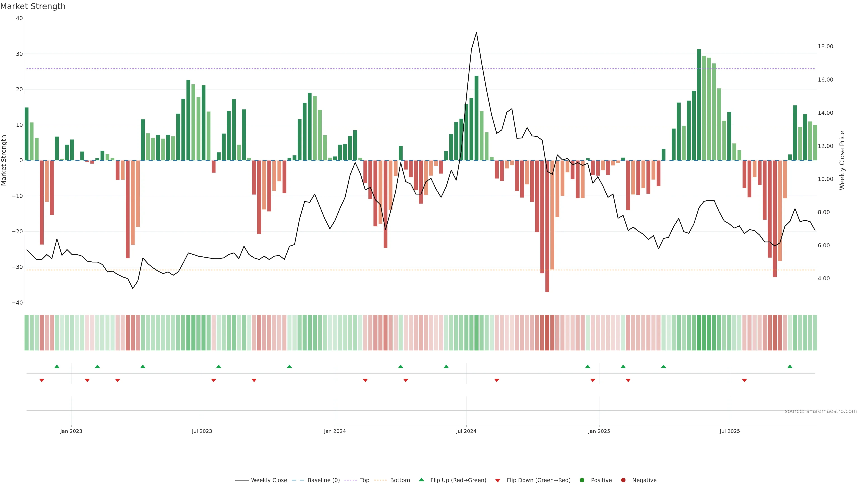The image size is (868, 488).
Task: Click the source: sharemaestro.com text
Action: (821, 411)
